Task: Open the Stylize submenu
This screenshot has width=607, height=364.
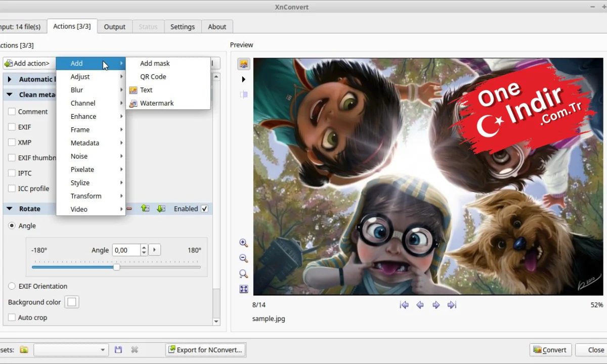Action: (91, 183)
